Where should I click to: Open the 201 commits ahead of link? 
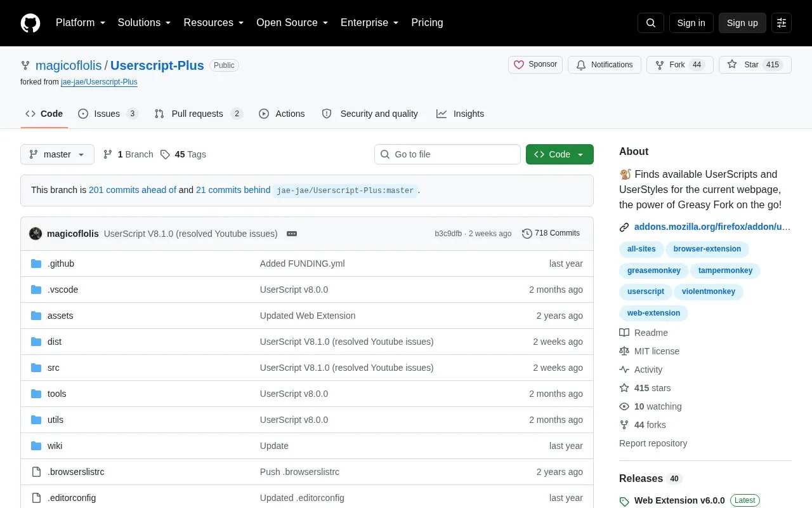[133, 190]
